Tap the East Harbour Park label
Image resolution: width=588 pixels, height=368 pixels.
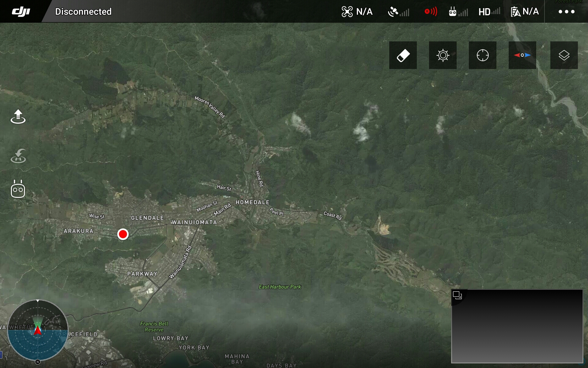pyautogui.click(x=280, y=287)
